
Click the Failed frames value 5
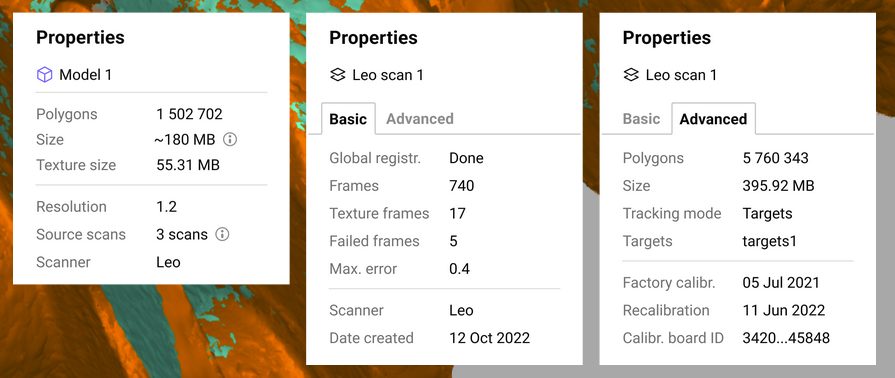[453, 241]
